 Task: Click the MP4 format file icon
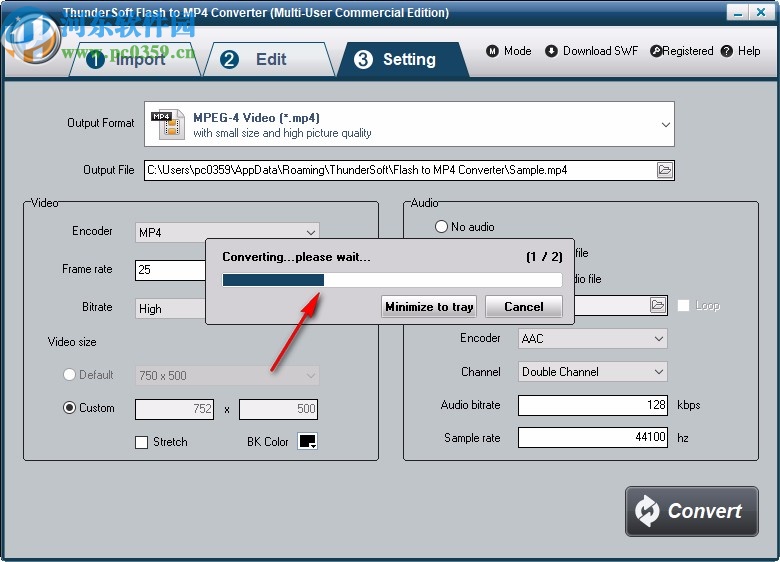point(168,124)
